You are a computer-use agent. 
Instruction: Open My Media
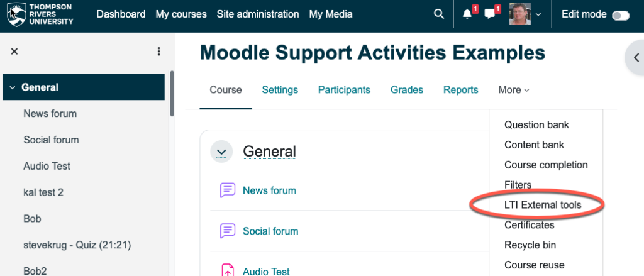pyautogui.click(x=331, y=14)
